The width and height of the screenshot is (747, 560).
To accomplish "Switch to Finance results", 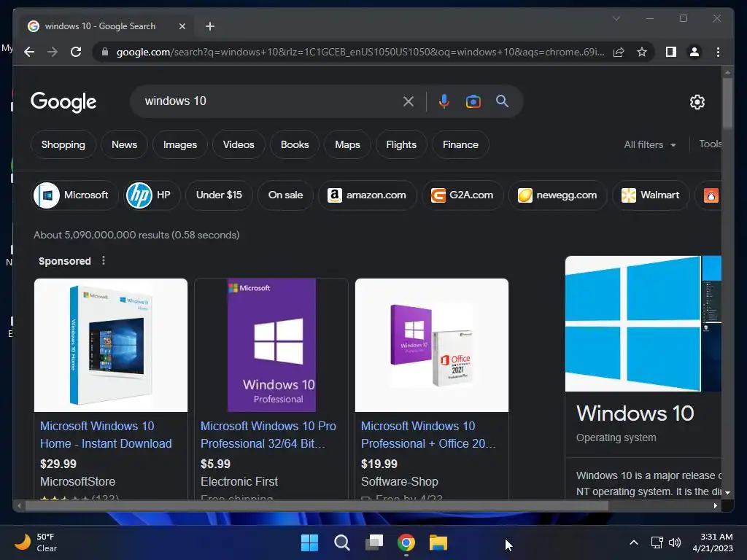I will pos(460,145).
